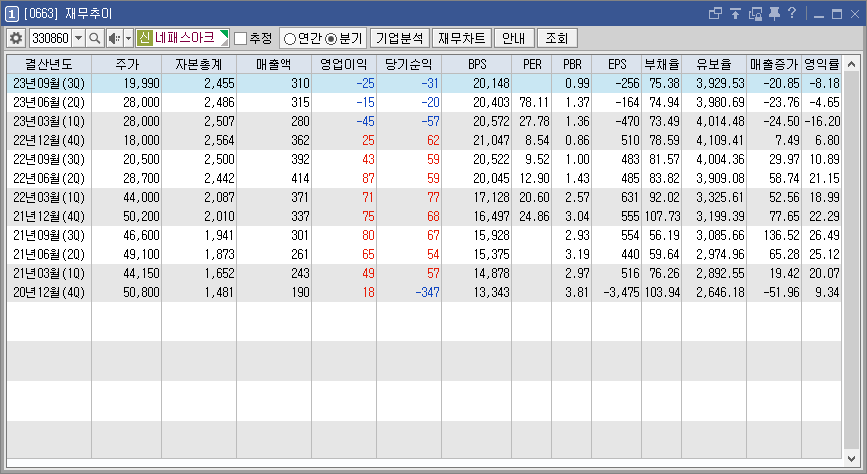
Task: Click the BPS value 21,047
Action: tap(491, 140)
